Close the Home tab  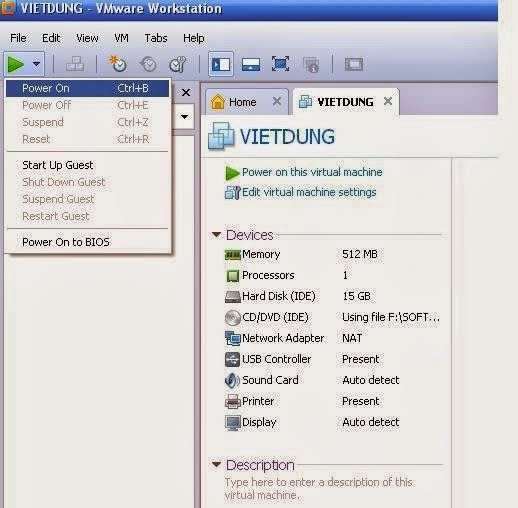pos(277,101)
